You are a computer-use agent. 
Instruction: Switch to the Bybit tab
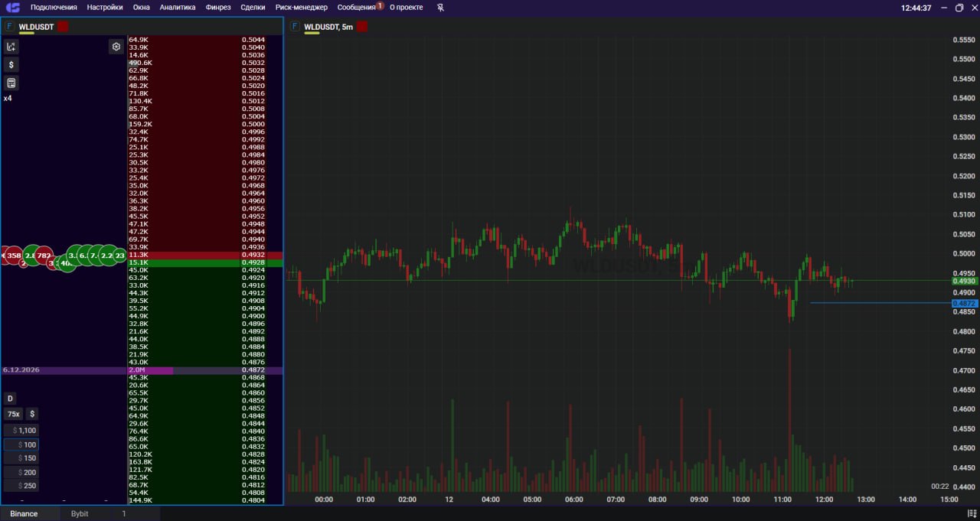point(80,513)
